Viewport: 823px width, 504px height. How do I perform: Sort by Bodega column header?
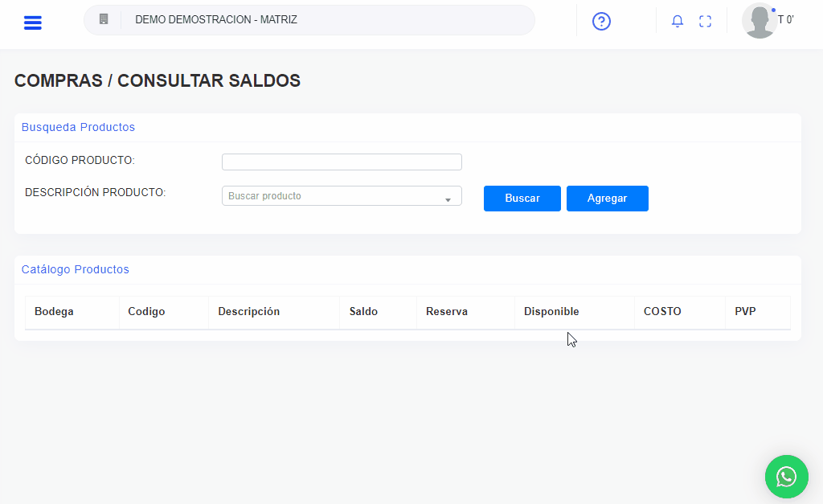54,312
